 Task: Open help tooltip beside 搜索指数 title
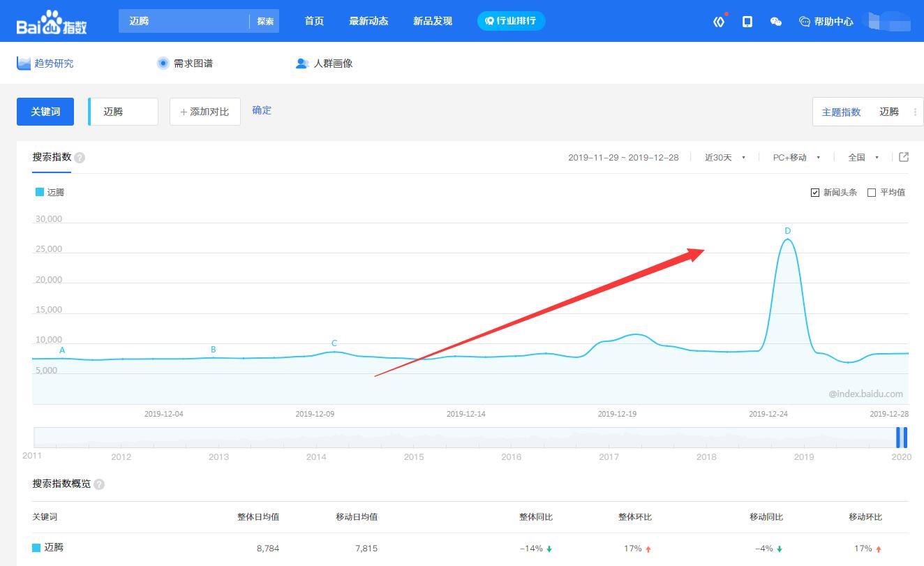point(80,158)
